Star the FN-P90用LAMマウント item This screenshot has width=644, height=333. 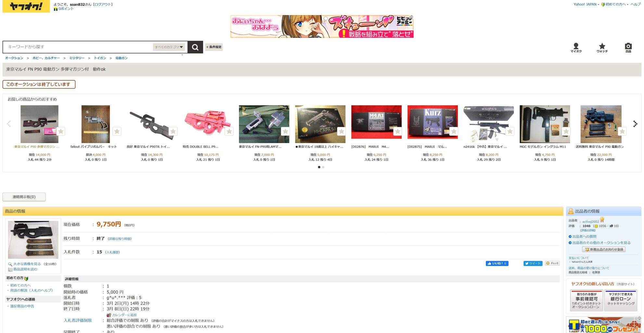[285, 131]
